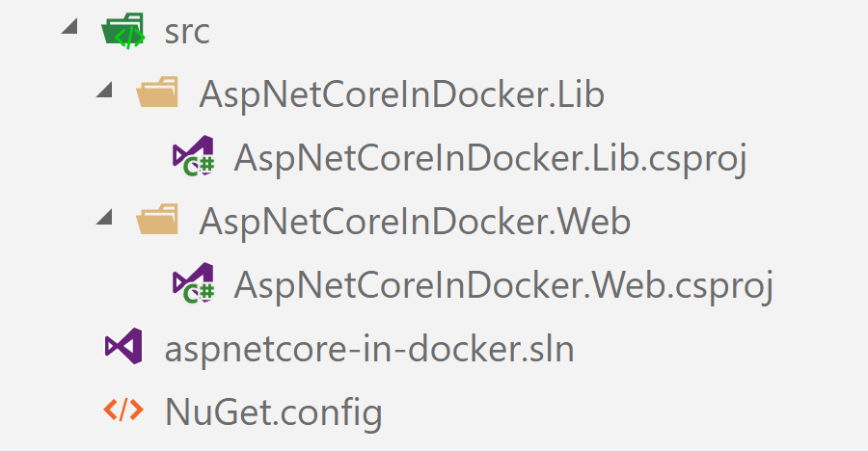
Task: Open the NuGet.config file
Action: [x=274, y=414]
